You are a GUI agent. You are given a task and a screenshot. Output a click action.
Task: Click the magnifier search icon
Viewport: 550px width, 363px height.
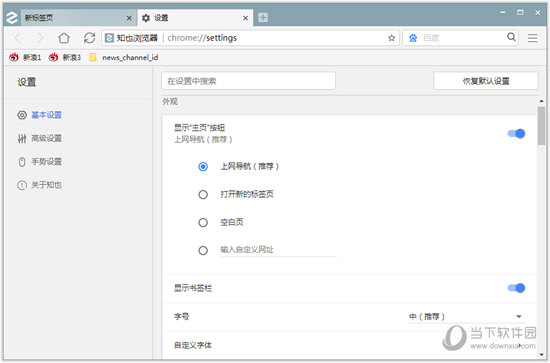(511, 37)
